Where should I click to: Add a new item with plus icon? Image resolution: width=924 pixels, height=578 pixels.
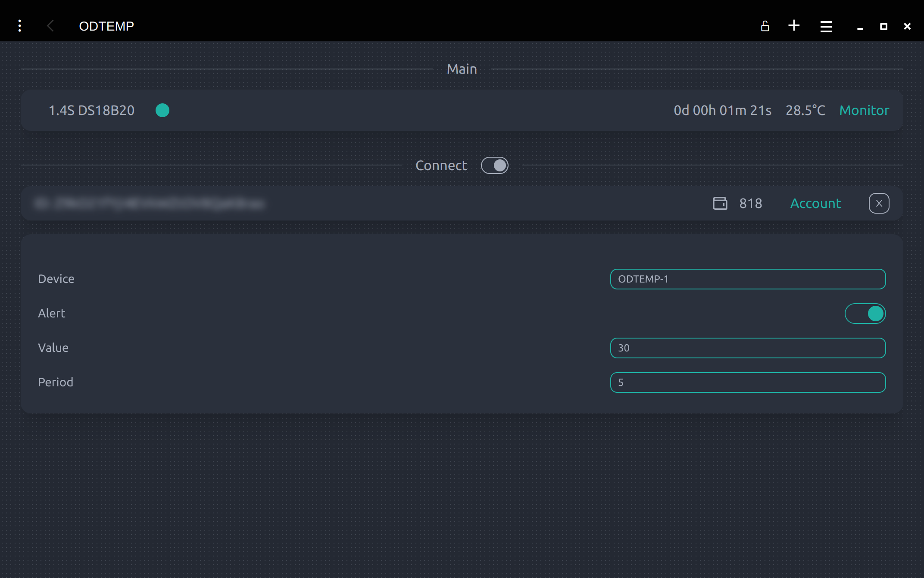pyautogui.click(x=794, y=25)
